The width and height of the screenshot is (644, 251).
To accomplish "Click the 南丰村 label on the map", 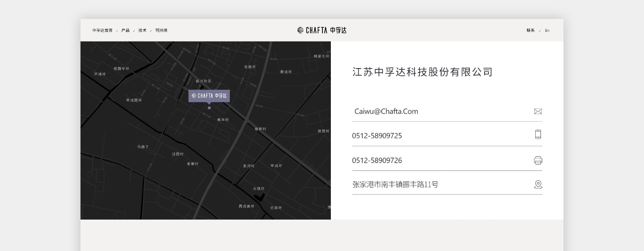I will (x=223, y=120).
